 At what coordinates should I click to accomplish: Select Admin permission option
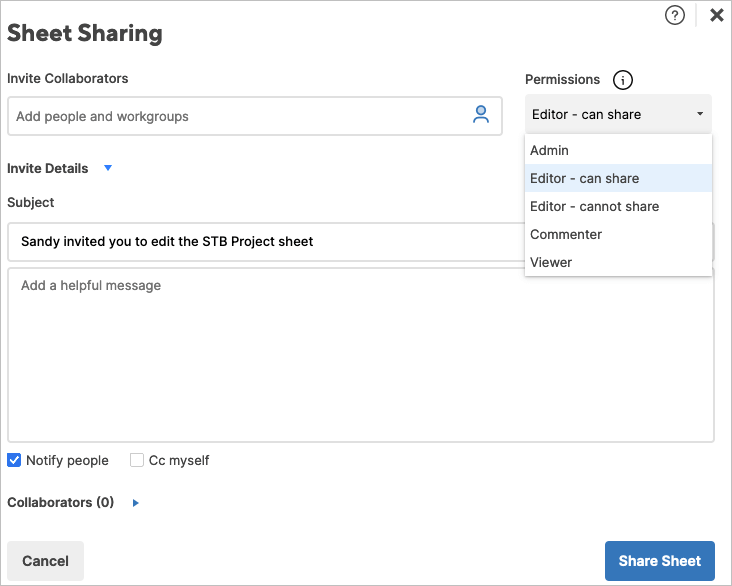point(550,150)
